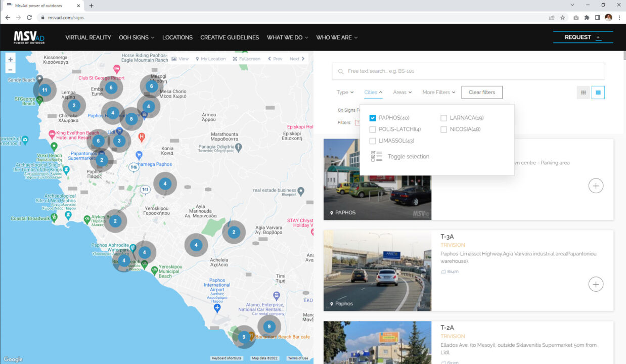626x364 pixels.
Task: Click the Clear filters button
Action: point(482,93)
